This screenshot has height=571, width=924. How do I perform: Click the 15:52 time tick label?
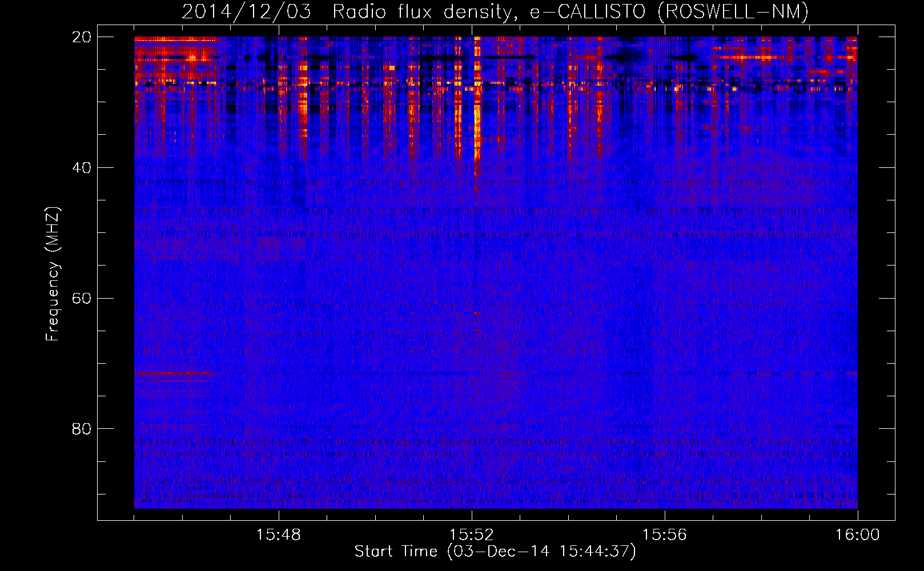point(472,535)
